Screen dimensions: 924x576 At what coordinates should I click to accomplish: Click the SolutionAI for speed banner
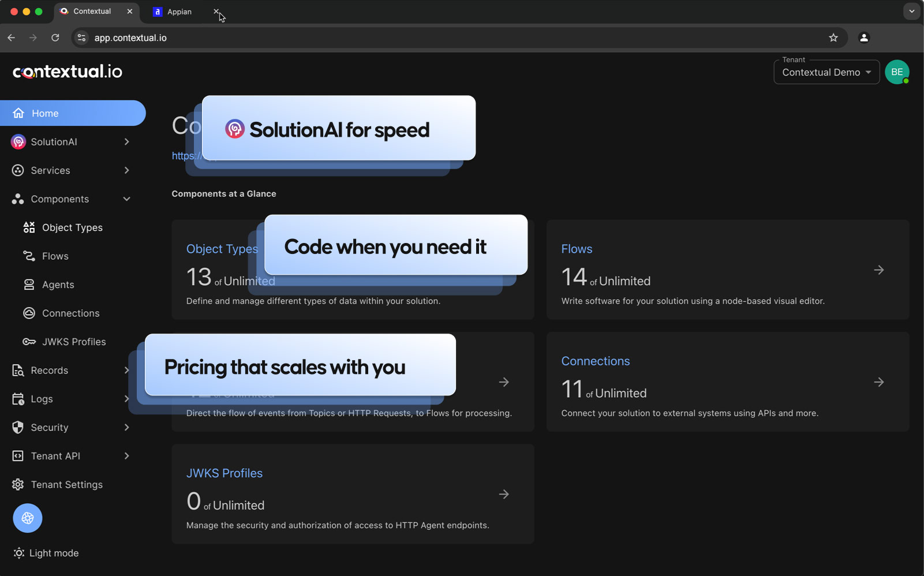pyautogui.click(x=339, y=128)
